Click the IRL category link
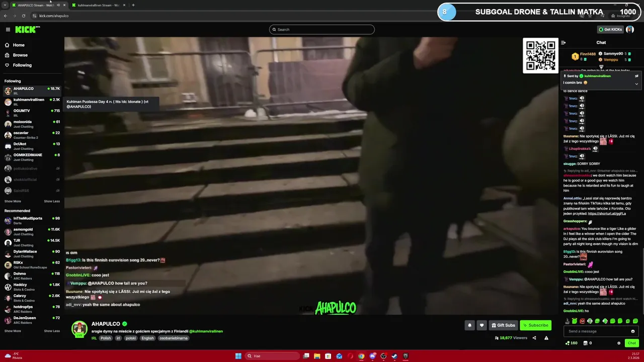 (94, 338)
